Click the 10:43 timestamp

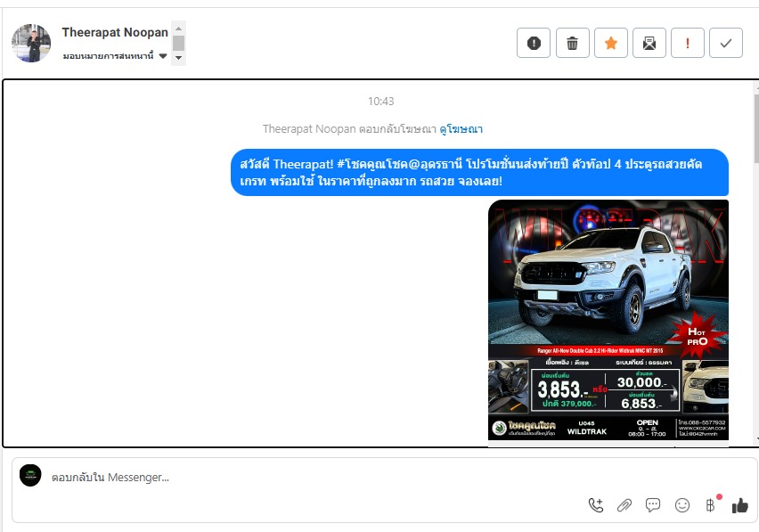tap(381, 102)
